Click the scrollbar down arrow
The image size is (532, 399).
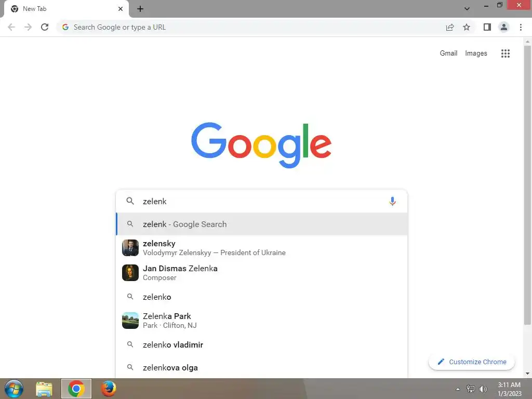(527, 374)
